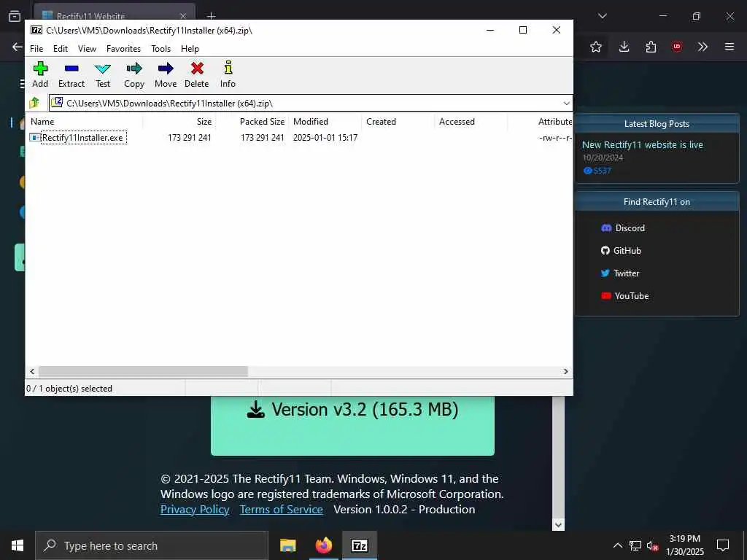Open the notification center icon
This screenshot has height=560, width=747.
[723, 545]
